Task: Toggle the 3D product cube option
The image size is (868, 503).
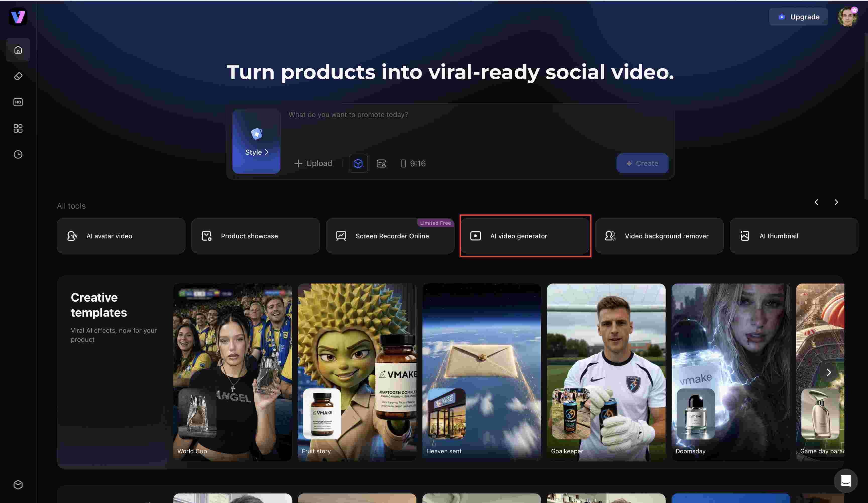Action: (x=358, y=163)
